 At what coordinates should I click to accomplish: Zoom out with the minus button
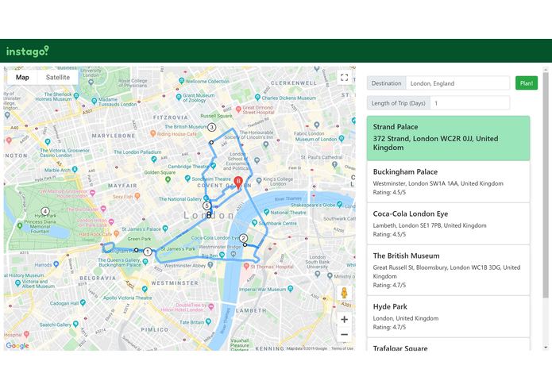coord(344,334)
